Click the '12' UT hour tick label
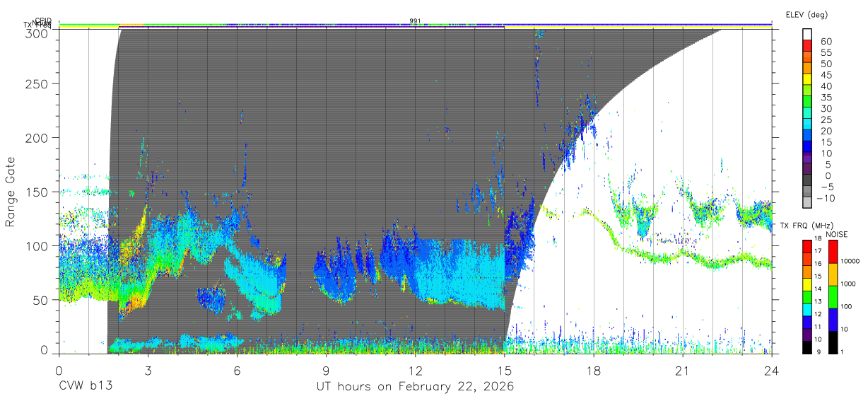 416,371
